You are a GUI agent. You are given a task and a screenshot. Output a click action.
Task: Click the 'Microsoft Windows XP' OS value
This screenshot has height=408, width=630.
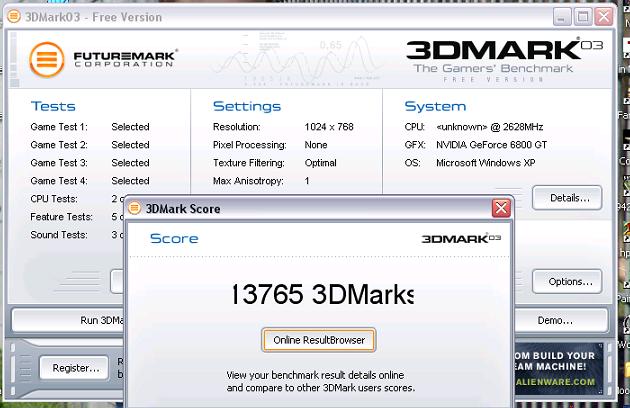[485, 163]
